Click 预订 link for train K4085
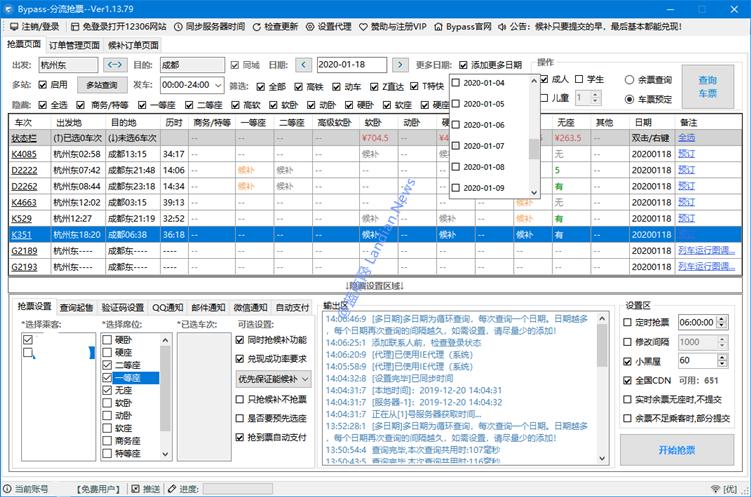This screenshot has height=497, width=751. (686, 154)
